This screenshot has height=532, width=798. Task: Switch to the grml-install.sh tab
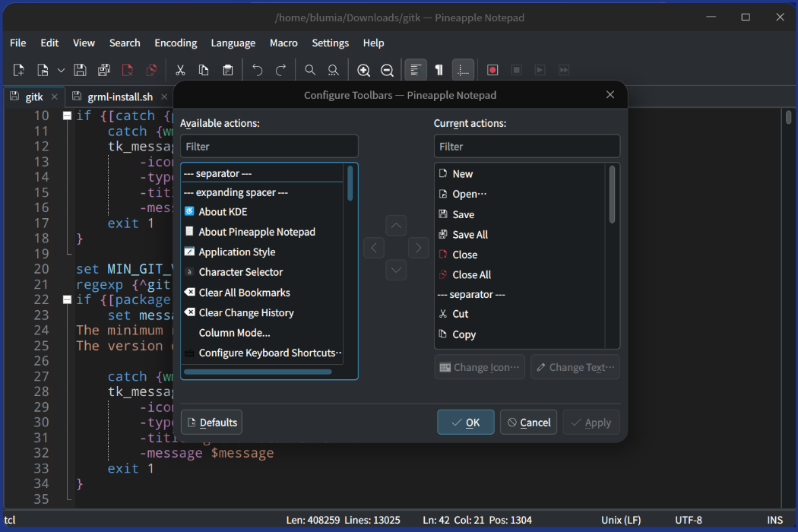(120, 97)
